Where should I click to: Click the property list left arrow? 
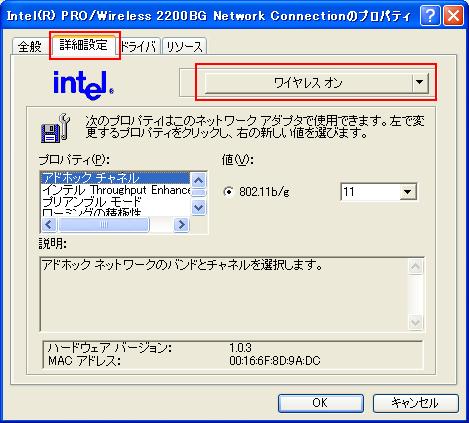pyautogui.click(x=49, y=225)
